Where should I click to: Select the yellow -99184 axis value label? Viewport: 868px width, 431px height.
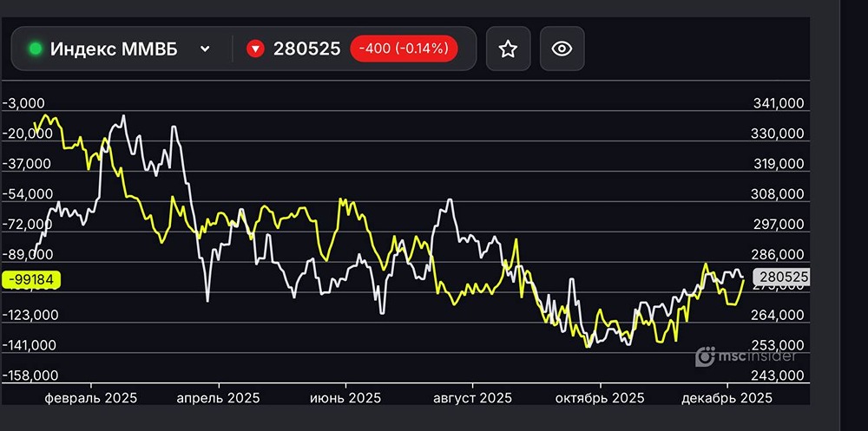(x=30, y=279)
